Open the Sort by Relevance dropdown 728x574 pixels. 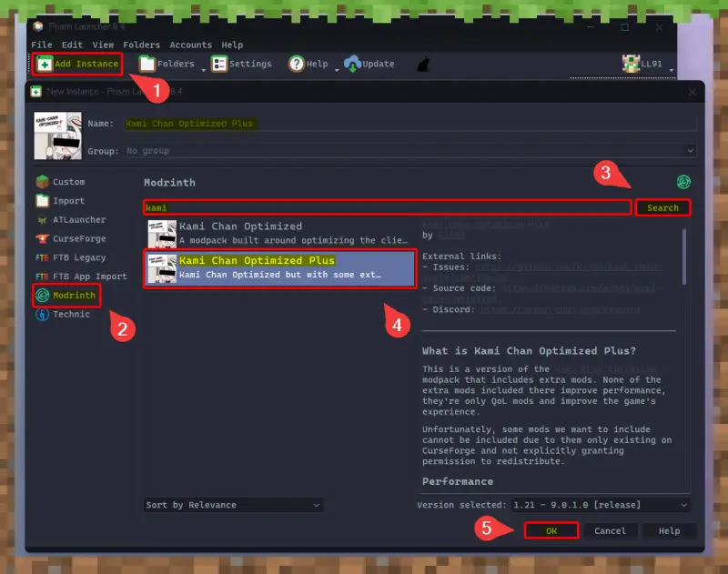click(232, 505)
